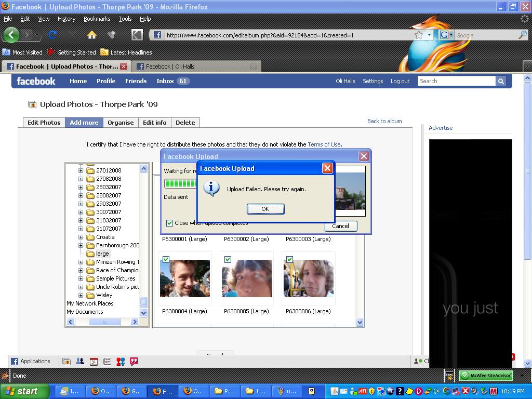The image size is (532, 399).
Task: Open the Bookmarks menu
Action: [97, 19]
